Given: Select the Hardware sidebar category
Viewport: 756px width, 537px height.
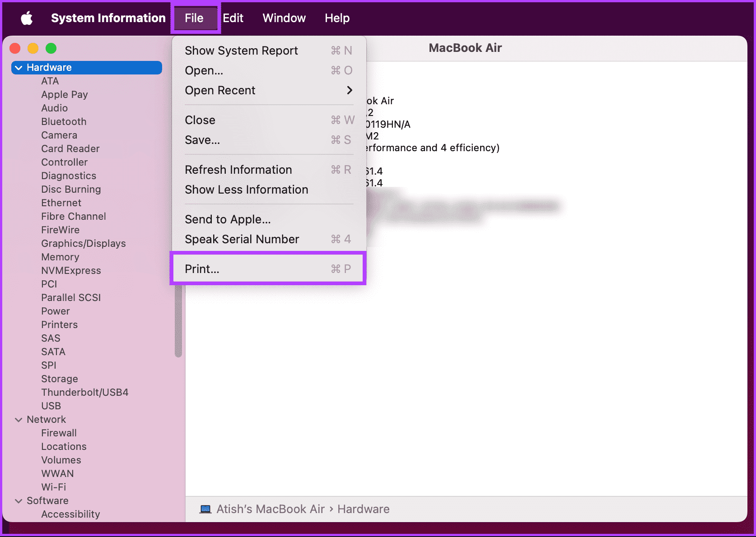Looking at the screenshot, I should (87, 68).
